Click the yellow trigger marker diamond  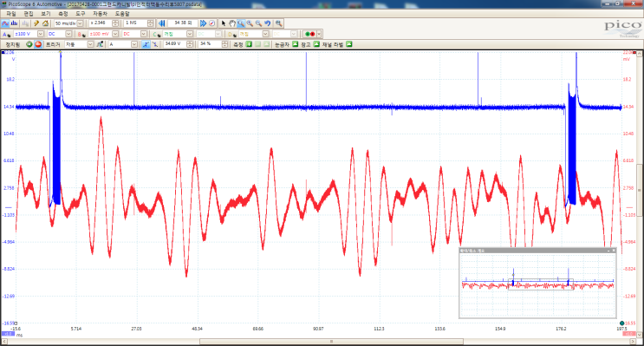[x=61, y=53]
